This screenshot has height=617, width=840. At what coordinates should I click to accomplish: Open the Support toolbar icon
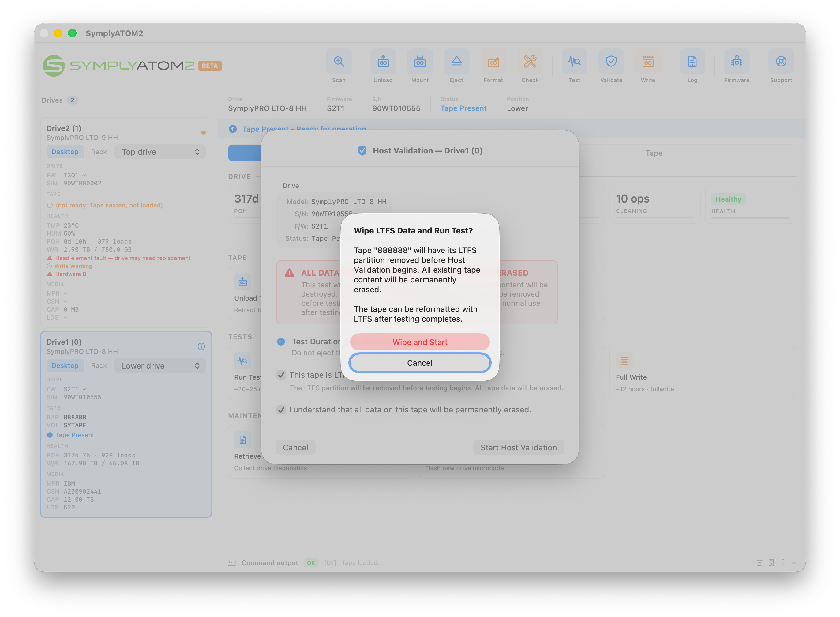(x=781, y=61)
